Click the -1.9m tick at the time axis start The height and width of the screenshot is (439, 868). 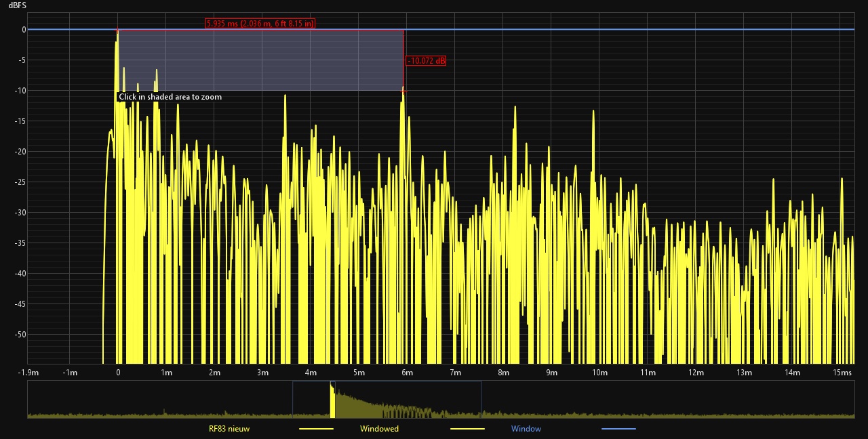click(x=28, y=373)
